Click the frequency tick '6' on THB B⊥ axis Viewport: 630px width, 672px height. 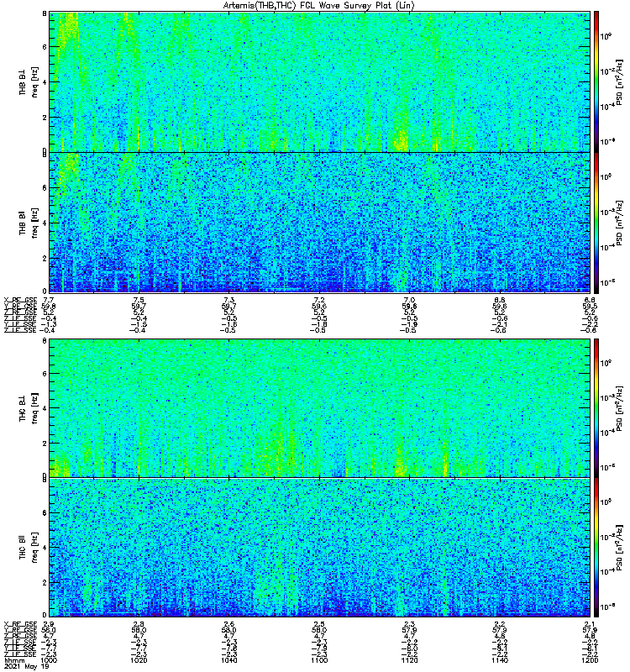pos(45,47)
